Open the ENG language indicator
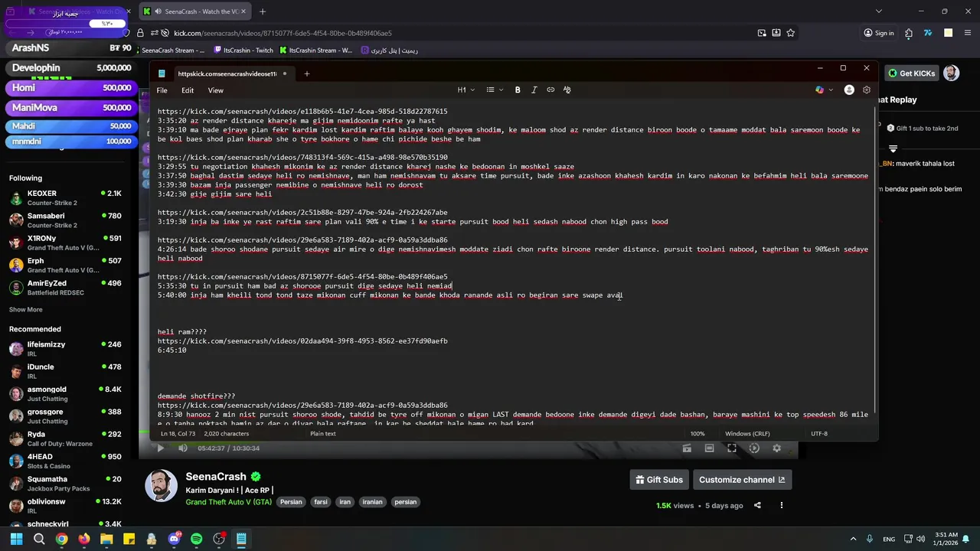The height and width of the screenshot is (551, 980). point(889,539)
